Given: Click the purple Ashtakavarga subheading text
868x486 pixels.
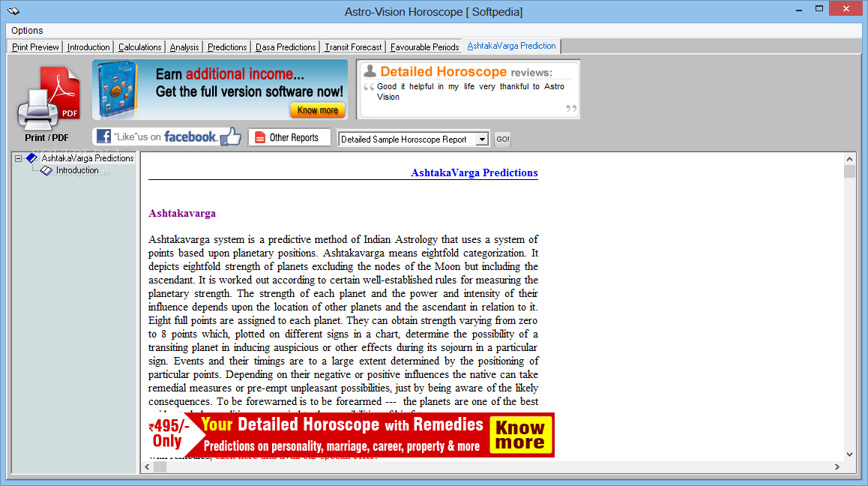Looking at the screenshot, I should tap(182, 213).
